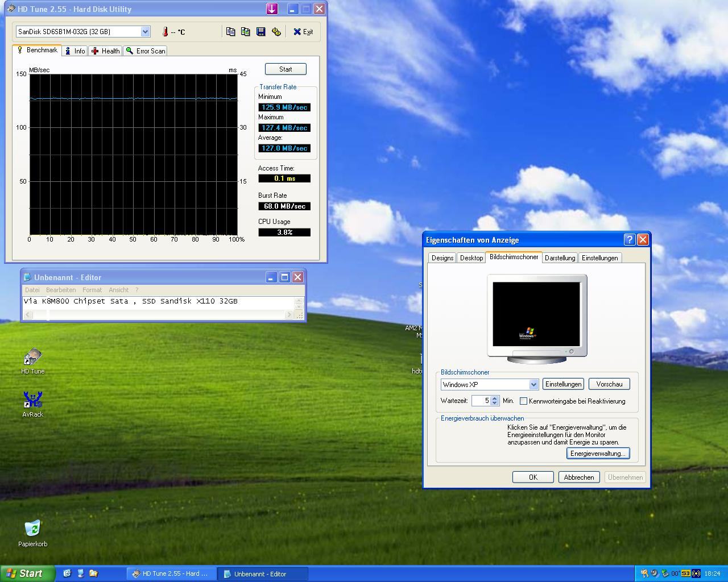Switch to HD Tune 2.55 taskbar button
Image resolution: width=728 pixels, height=582 pixels.
click(x=172, y=573)
